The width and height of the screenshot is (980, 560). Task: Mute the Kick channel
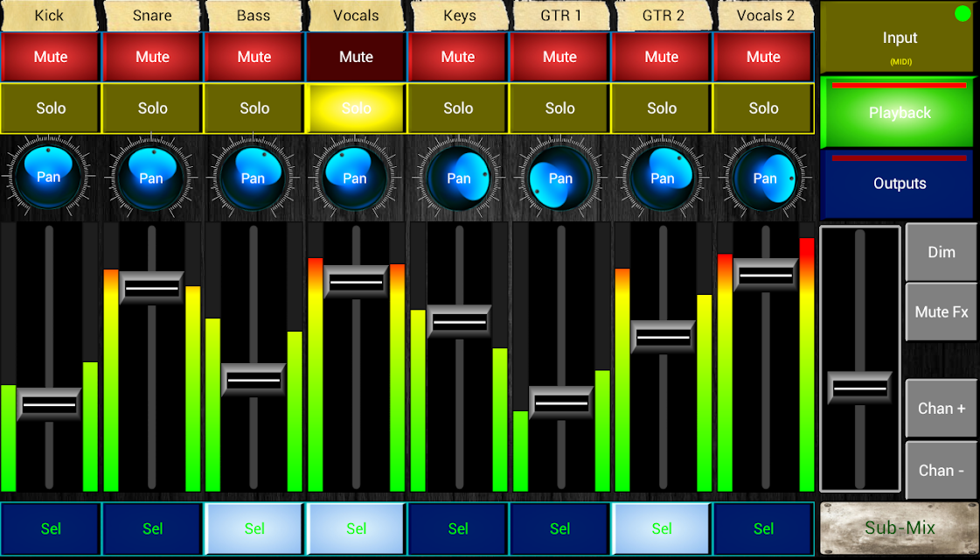[49, 56]
